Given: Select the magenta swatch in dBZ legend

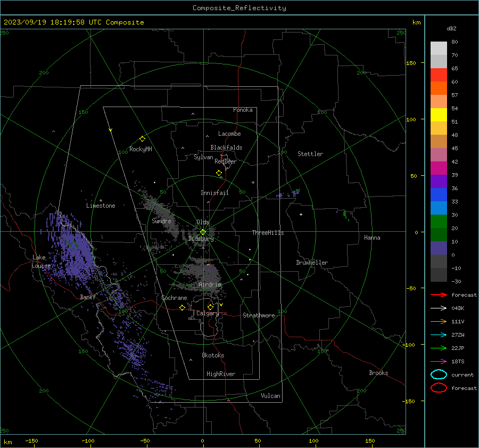Looking at the screenshot, I should click(439, 168).
